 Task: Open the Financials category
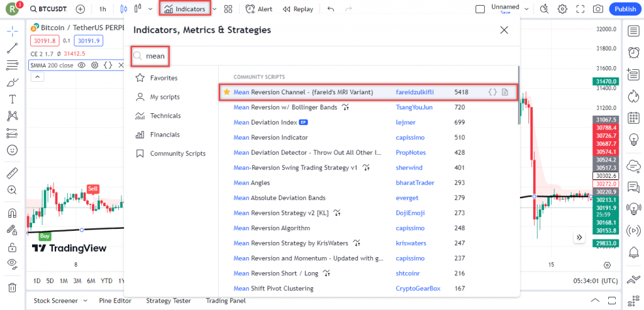click(158, 135)
